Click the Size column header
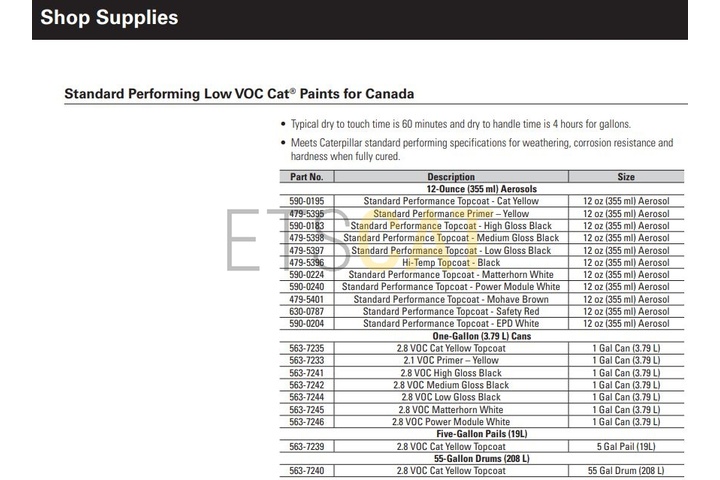 point(626,177)
